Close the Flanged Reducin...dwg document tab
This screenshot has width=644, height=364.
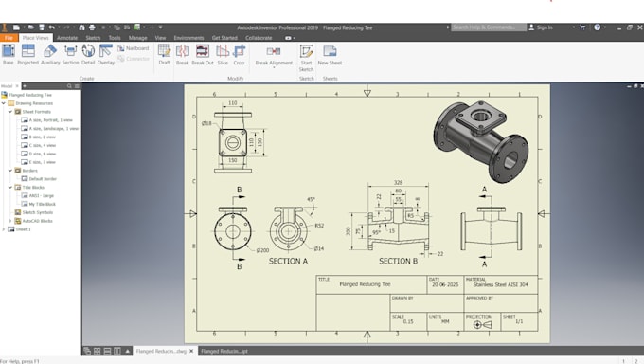pos(191,351)
